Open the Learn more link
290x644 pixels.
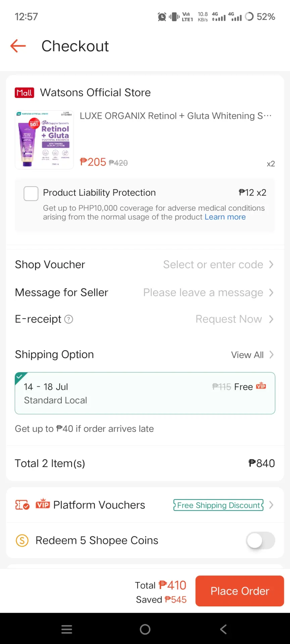pyautogui.click(x=225, y=217)
